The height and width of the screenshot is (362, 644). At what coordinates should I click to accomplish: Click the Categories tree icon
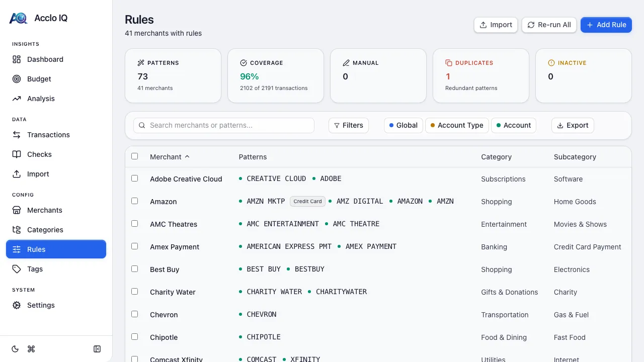click(x=17, y=230)
